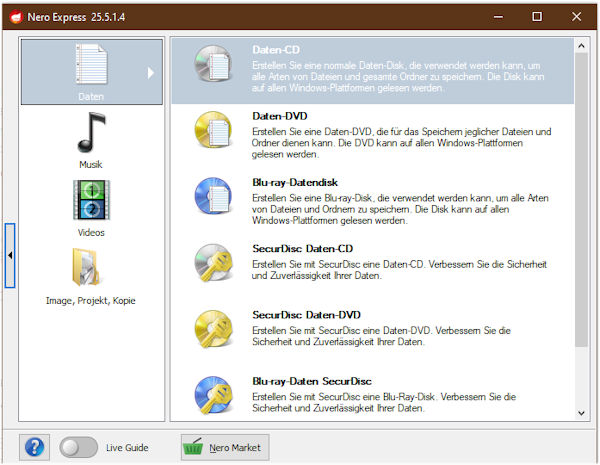Screen dimensions: 600x465
Task: Select the Daten-CD title text
Action: [276, 50]
